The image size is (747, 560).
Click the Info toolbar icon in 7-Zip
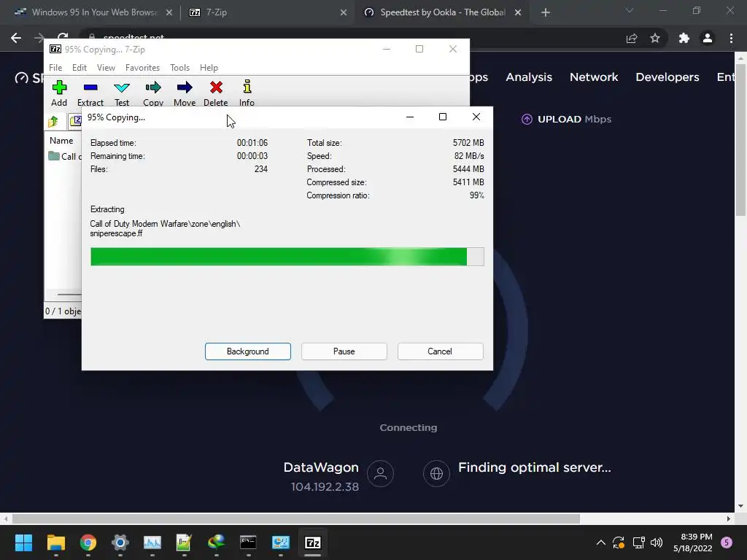pos(247,93)
